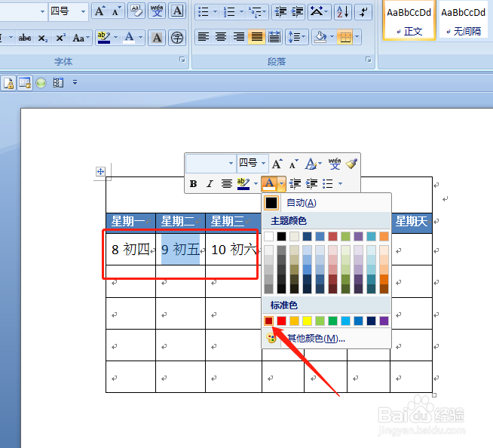Apply ribbon text highlight color

(104, 38)
